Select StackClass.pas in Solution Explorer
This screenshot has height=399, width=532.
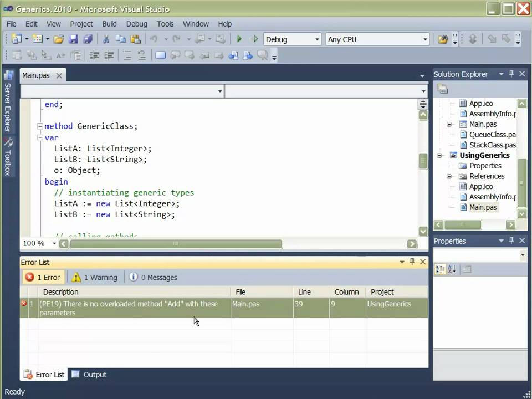[488, 145]
